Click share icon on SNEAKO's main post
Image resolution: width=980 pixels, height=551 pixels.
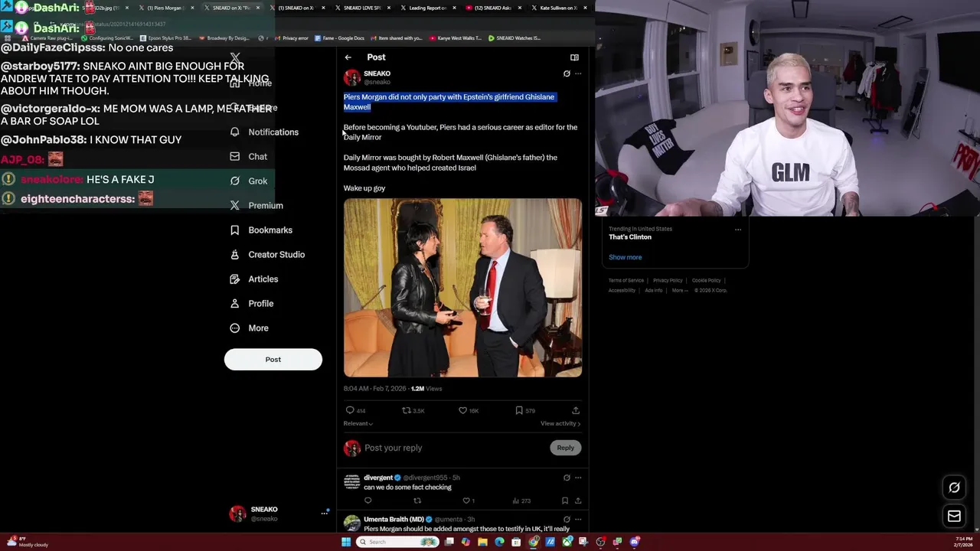(576, 410)
